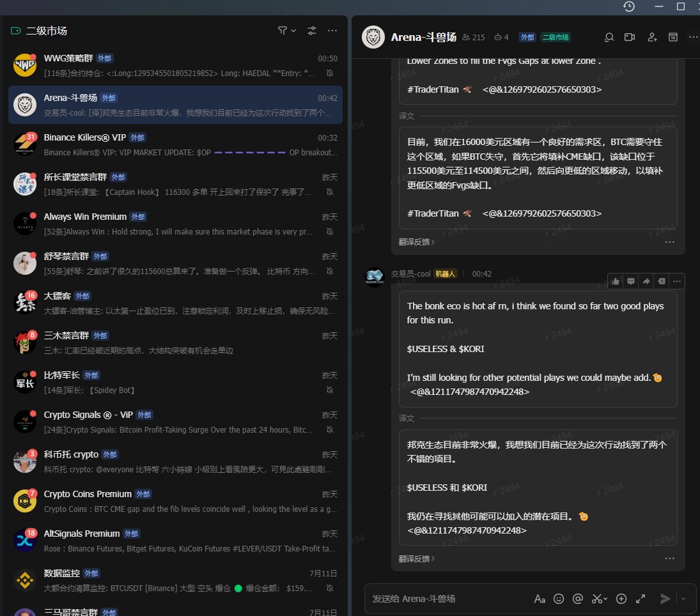The image size is (700, 616).
Task: Open the screenshot scissors dropdown
Action: 600,599
